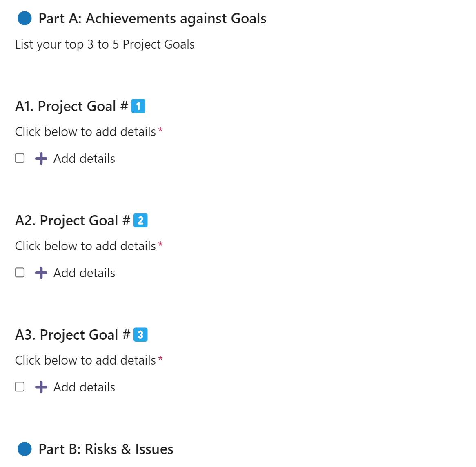The image size is (476, 467).
Task: Click 'List your top 3 to 5 Project Goals' text
Action: (x=105, y=44)
